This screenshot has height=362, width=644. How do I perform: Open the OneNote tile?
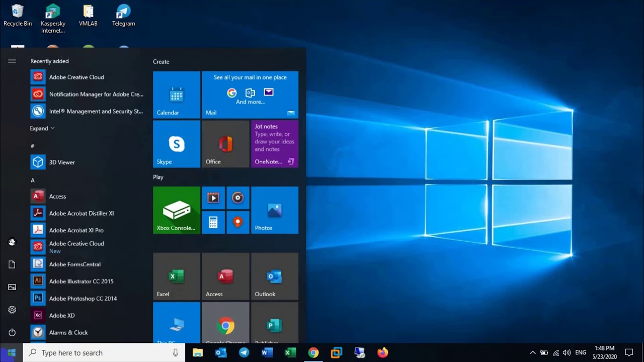(x=275, y=144)
